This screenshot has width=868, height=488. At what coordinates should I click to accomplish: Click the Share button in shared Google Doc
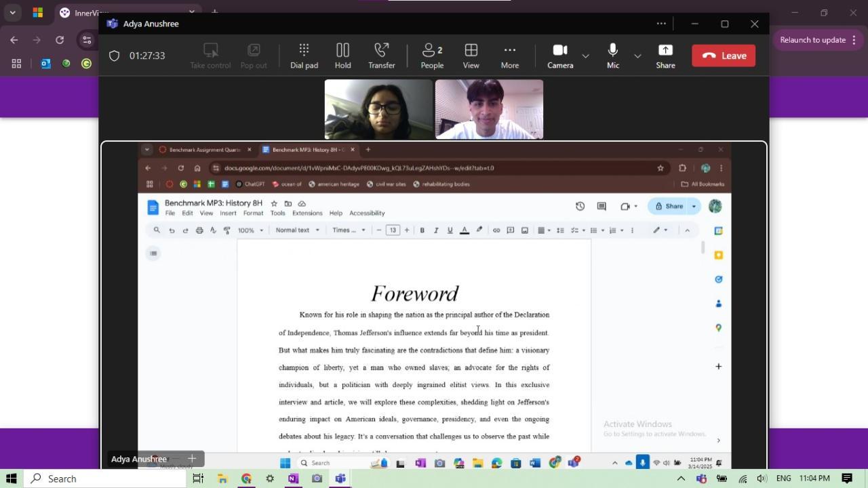[669, 206]
